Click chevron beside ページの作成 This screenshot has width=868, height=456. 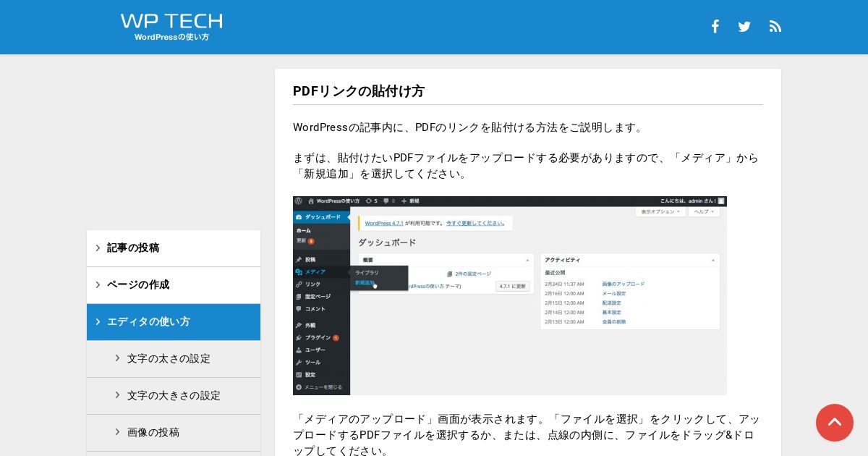[x=98, y=285]
